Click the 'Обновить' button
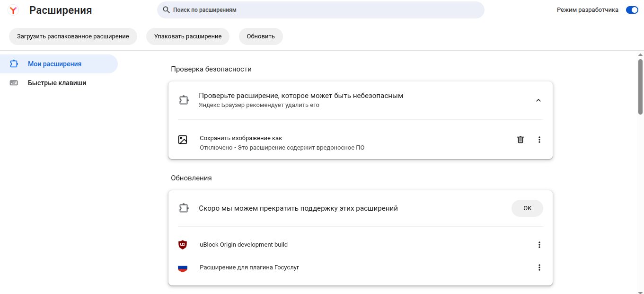Viewport: 644px width, 294px height. 261,36
